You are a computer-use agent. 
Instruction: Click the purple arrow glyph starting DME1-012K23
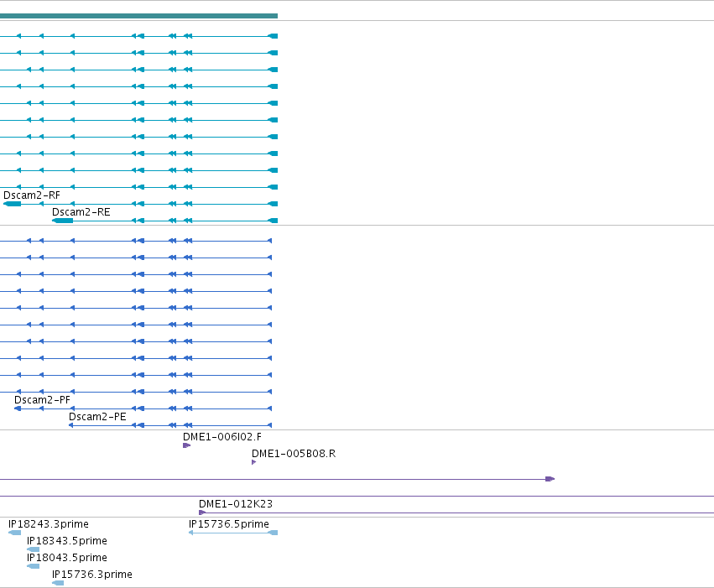[x=203, y=513]
